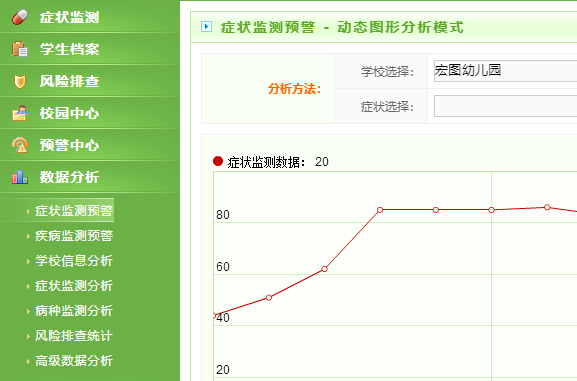This screenshot has height=381, width=577.
Task: Click the folder-person icon beside 校园中心
Action: coord(20,113)
